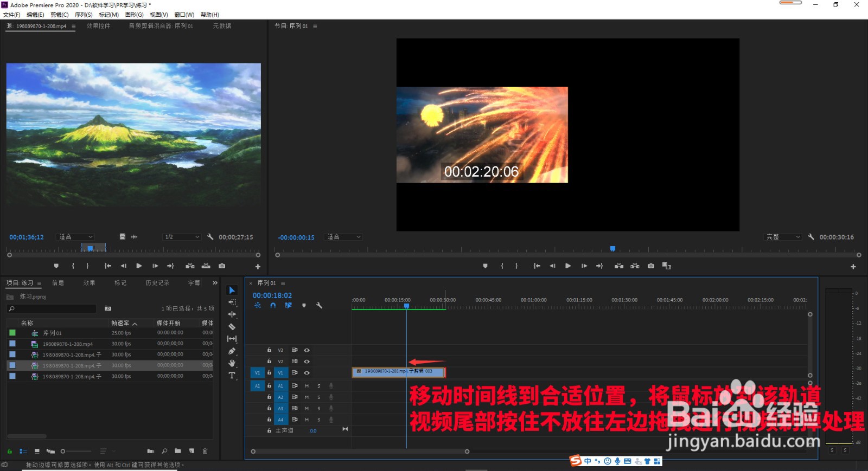Open Automate to Sequence icon
The height and width of the screenshot is (471, 868).
tap(151, 451)
